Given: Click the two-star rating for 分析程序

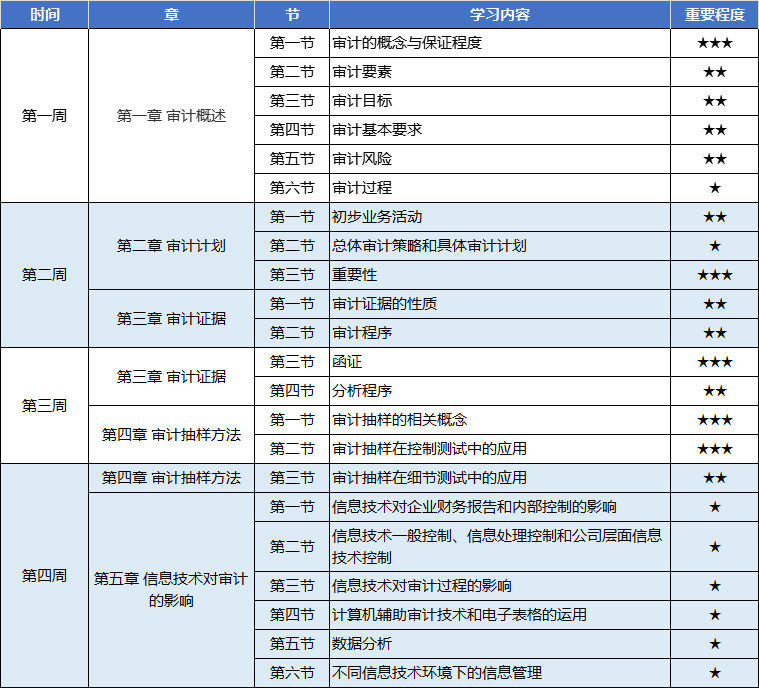Looking at the screenshot, I should (x=714, y=391).
